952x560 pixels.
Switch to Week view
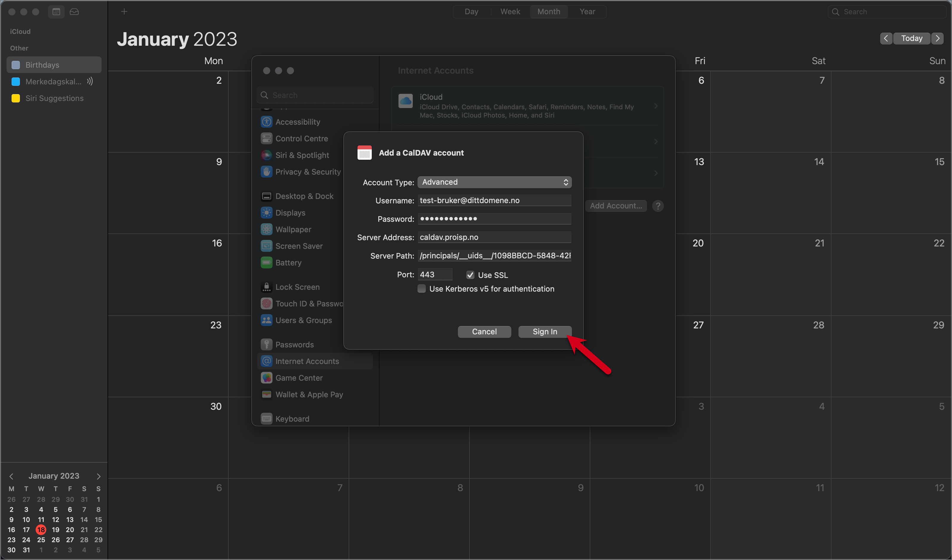click(510, 12)
